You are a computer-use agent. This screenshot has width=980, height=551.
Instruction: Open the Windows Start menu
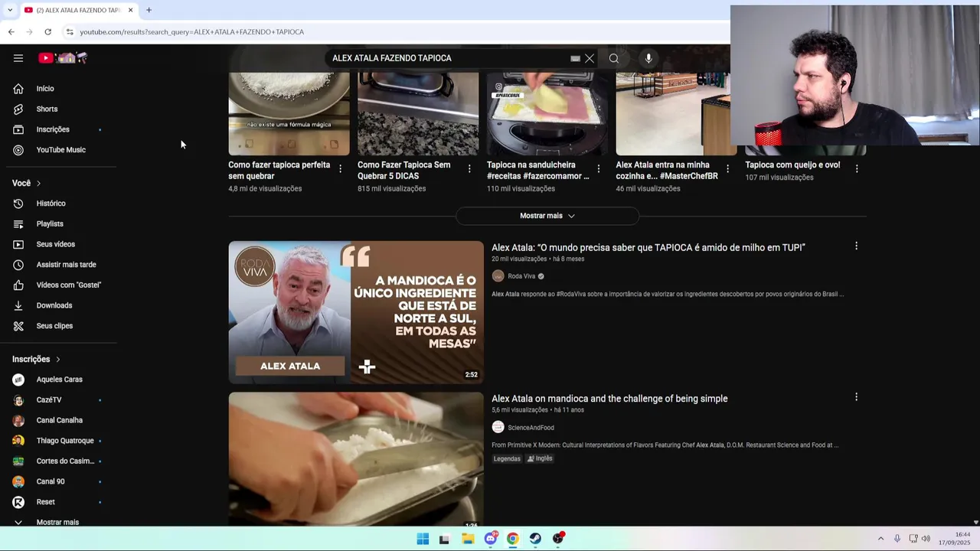423,539
